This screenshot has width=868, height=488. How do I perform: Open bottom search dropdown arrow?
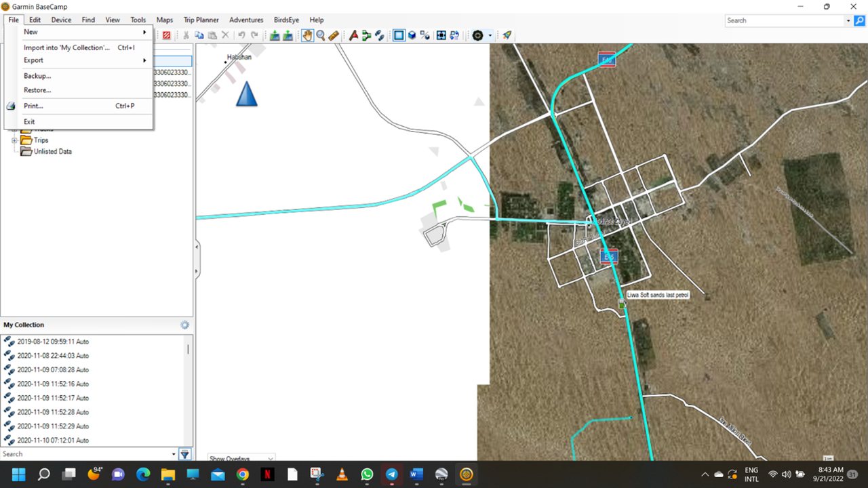pyautogui.click(x=174, y=454)
